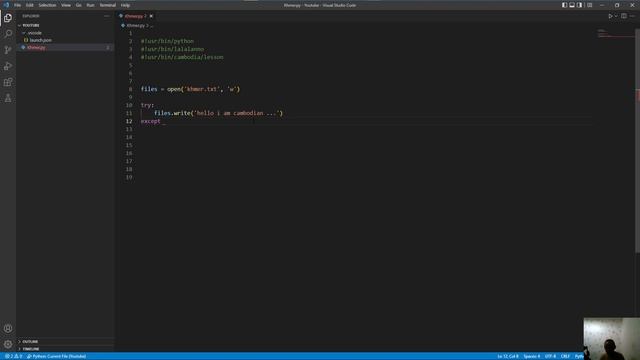
Task: Toggle the secondary side bar
Action: [x=579, y=5]
